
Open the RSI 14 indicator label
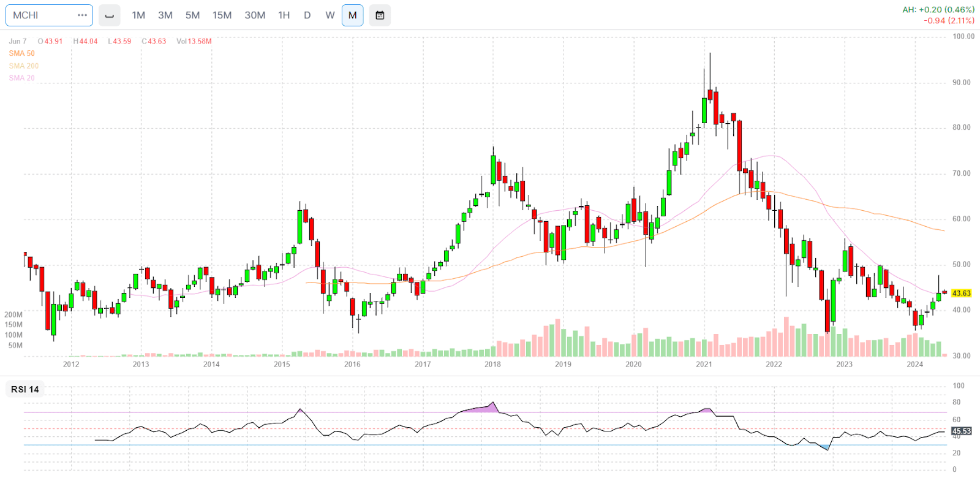(x=25, y=389)
